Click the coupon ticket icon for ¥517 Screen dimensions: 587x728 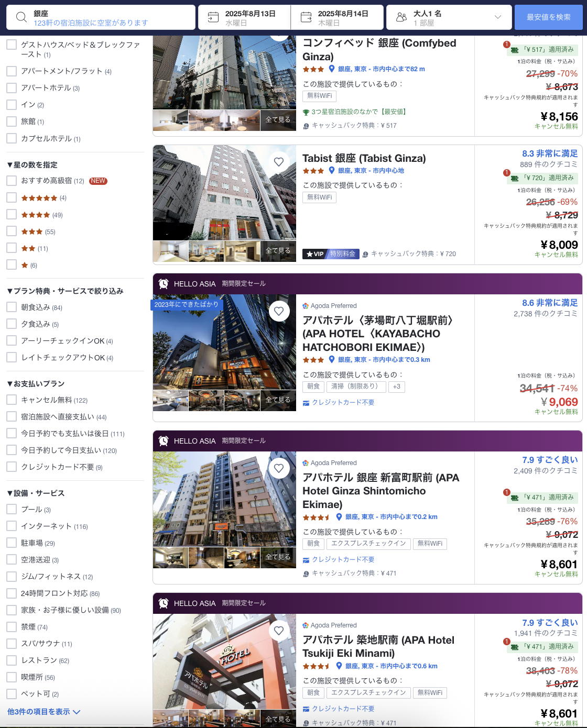[x=515, y=50]
